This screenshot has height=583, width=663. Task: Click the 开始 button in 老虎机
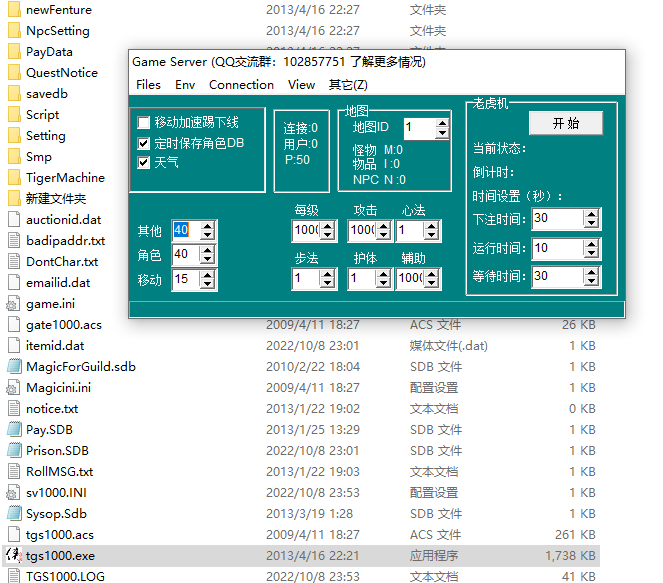tap(566, 123)
